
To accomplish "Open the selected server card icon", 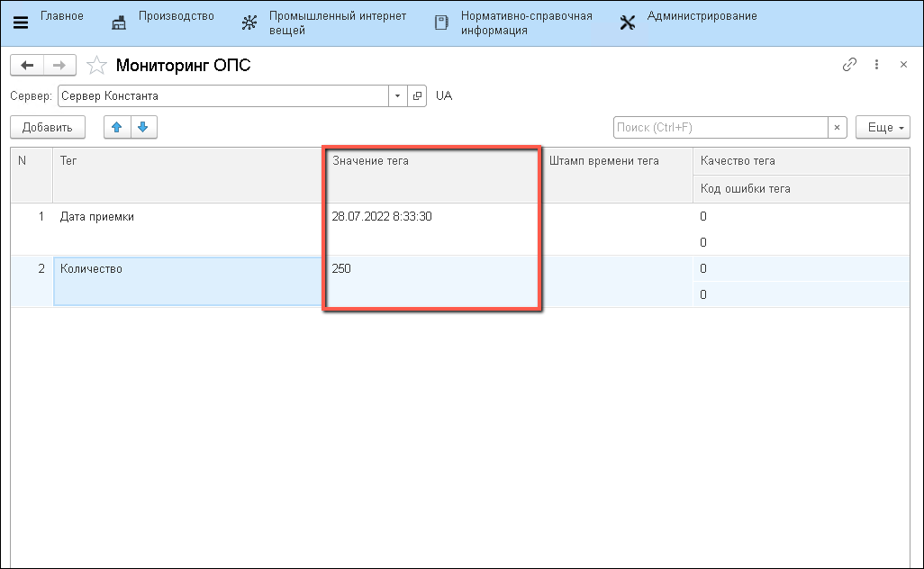I will point(417,95).
